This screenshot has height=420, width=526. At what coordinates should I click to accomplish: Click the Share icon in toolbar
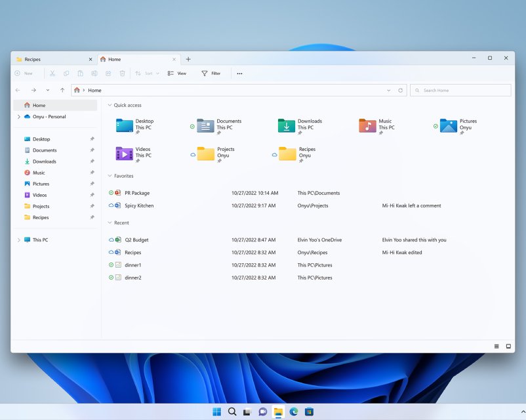pyautogui.click(x=108, y=73)
